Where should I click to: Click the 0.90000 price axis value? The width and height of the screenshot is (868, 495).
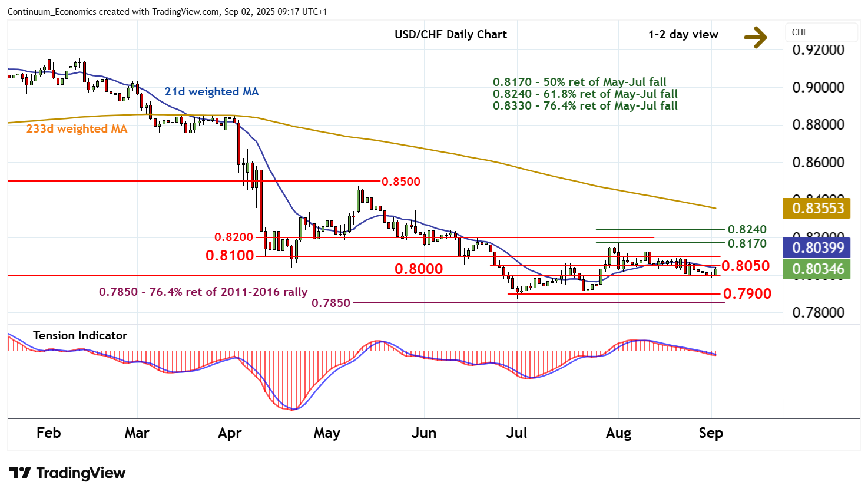point(819,87)
